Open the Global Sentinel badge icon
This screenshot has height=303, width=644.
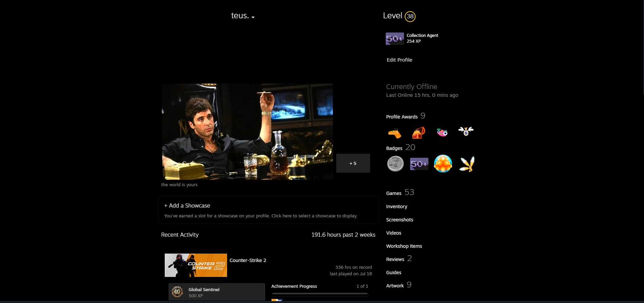click(x=177, y=291)
